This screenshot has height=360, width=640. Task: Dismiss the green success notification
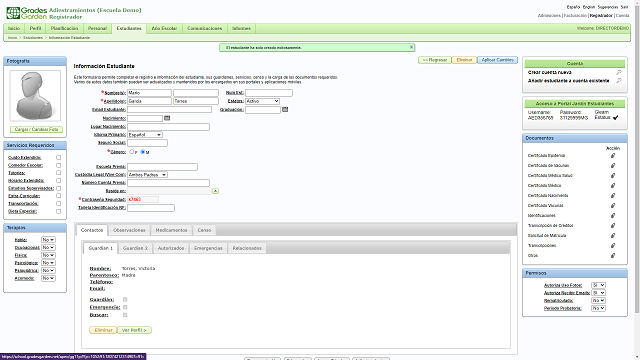point(411,47)
